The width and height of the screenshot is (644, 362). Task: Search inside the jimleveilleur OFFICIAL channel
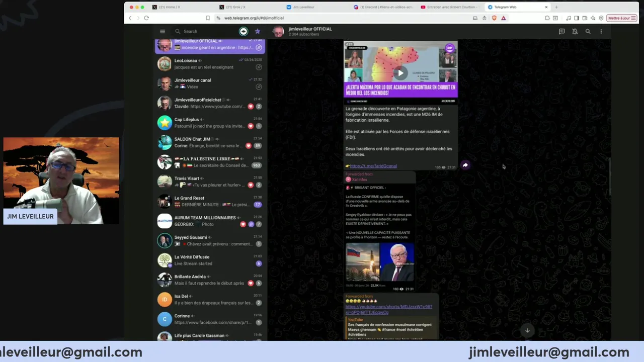(x=588, y=31)
